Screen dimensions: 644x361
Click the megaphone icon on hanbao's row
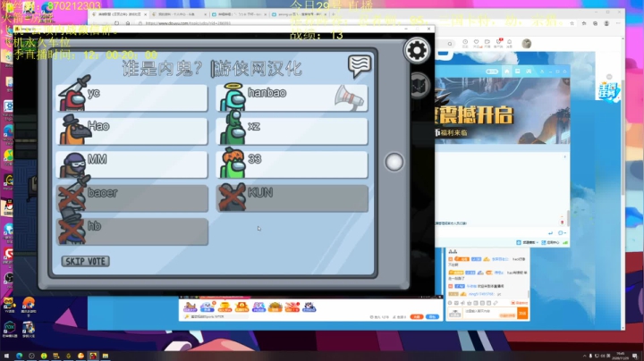349,97
